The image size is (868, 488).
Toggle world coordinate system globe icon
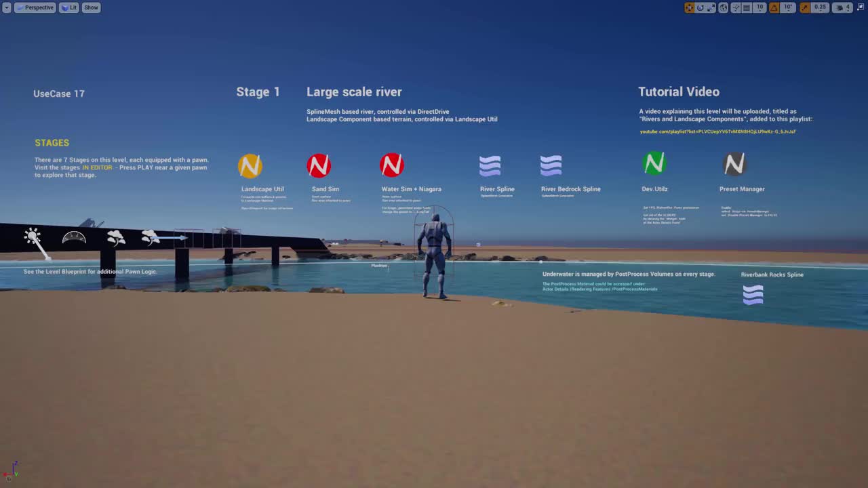(x=724, y=7)
